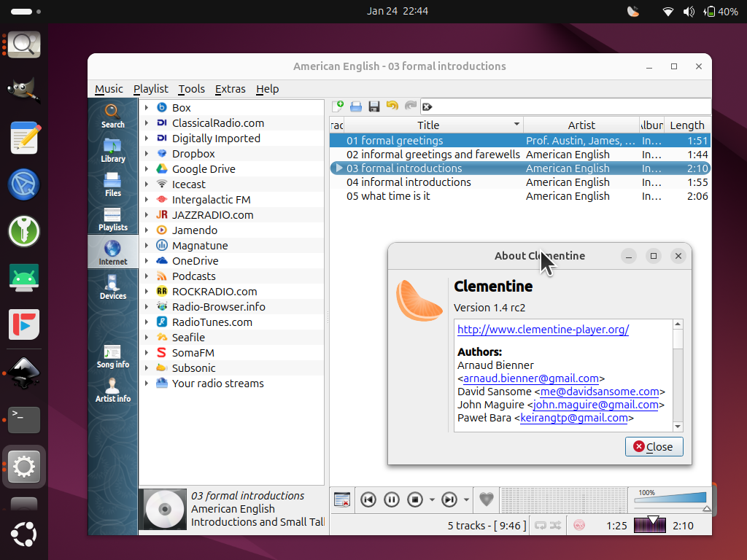The height and width of the screenshot is (560, 747).
Task: Click john.maguire@gmail.com email link
Action: click(x=595, y=405)
